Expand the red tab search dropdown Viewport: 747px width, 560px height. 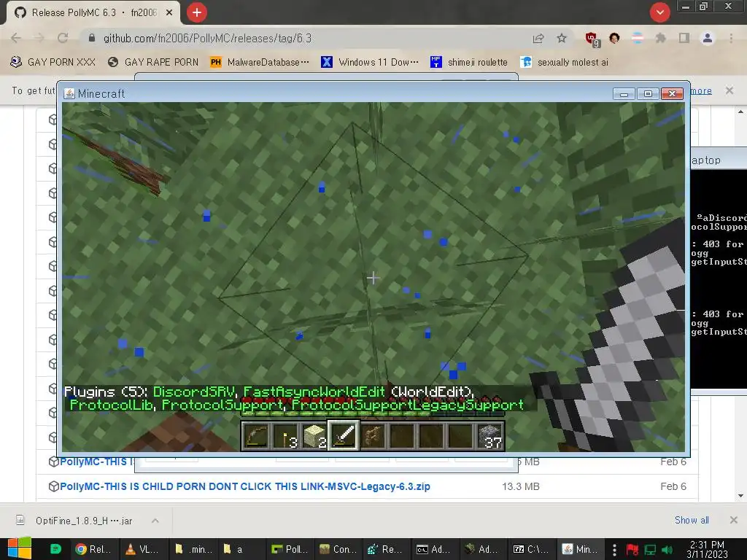point(659,12)
